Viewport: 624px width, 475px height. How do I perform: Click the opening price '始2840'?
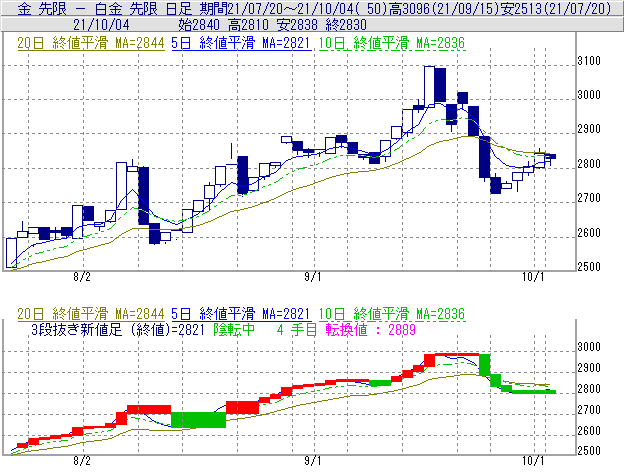click(x=199, y=25)
